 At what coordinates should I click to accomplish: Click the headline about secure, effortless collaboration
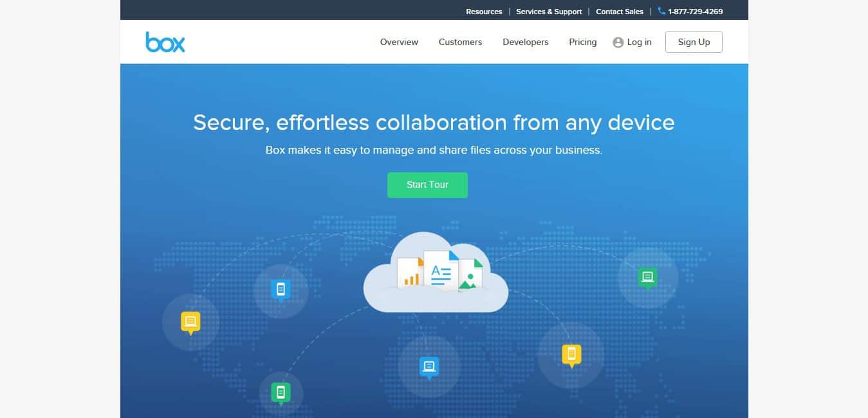point(434,122)
